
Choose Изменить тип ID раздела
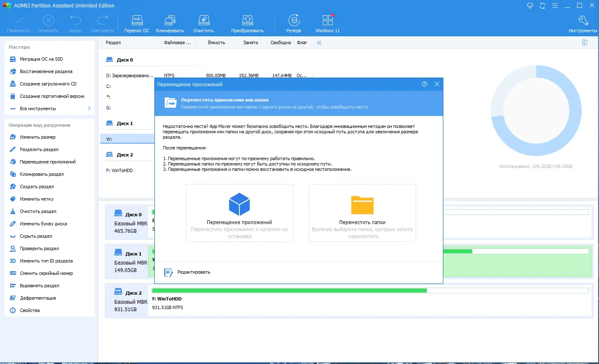click(x=46, y=261)
